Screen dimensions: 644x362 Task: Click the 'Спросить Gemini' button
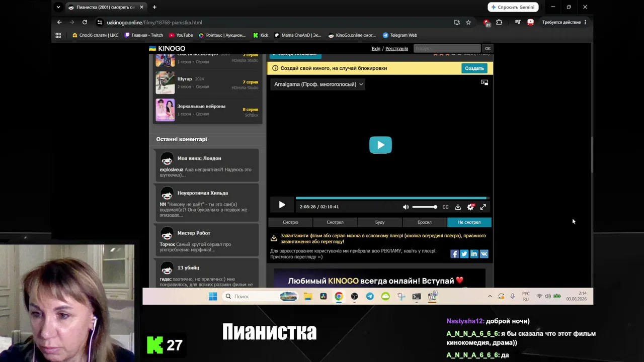point(513,7)
